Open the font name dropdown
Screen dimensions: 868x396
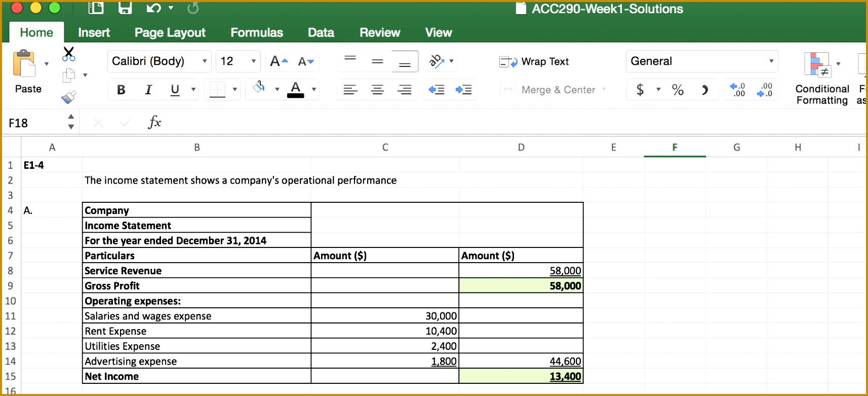[205, 61]
